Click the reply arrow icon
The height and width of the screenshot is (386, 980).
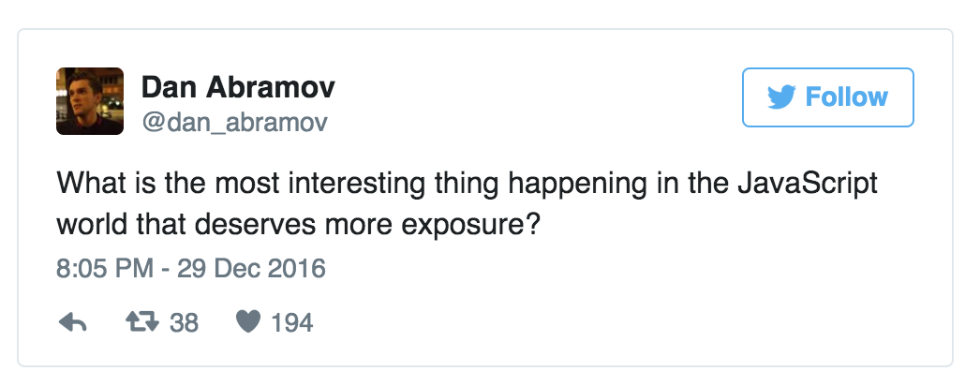coord(72,323)
